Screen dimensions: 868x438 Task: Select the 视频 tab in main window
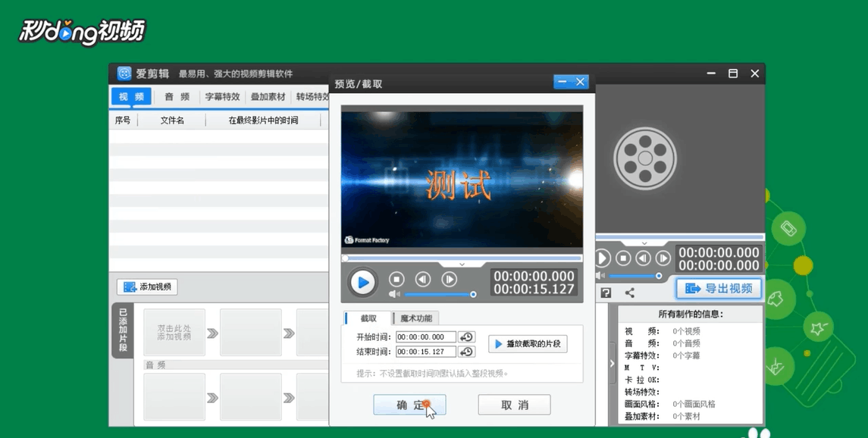coord(132,97)
